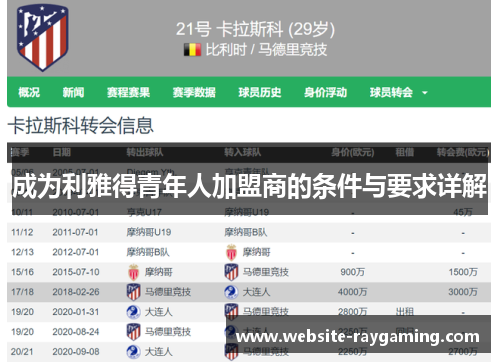Click 摩纳哥 link in 12/13 row
500x362 pixels.
tap(256, 252)
